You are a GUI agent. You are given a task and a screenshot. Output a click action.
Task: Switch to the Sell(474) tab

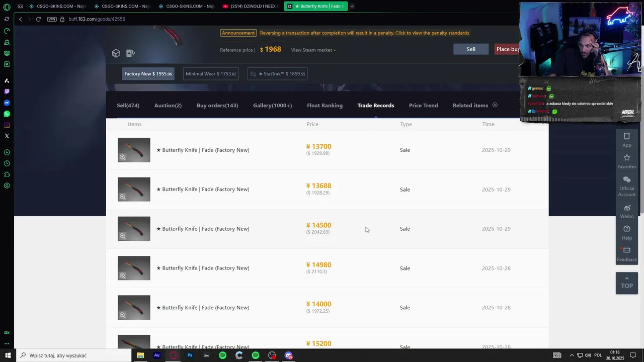(x=128, y=106)
